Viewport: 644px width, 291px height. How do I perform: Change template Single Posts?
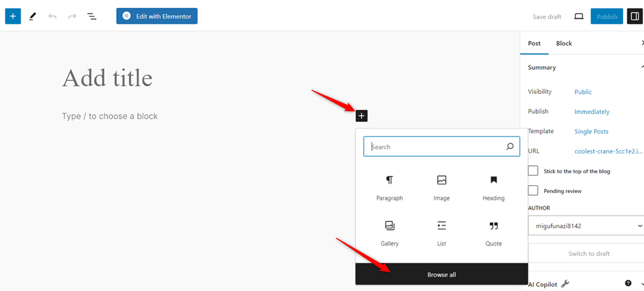(591, 132)
